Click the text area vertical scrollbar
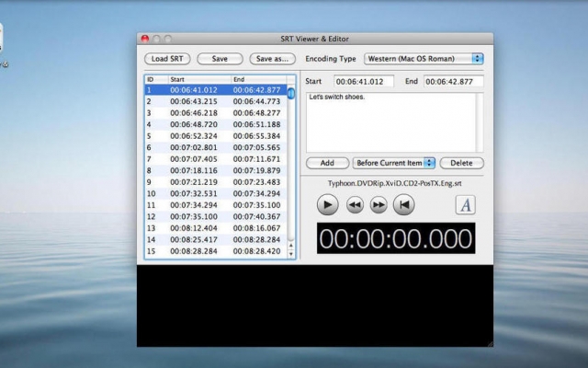The height and width of the screenshot is (368, 588). pyautogui.click(x=480, y=122)
